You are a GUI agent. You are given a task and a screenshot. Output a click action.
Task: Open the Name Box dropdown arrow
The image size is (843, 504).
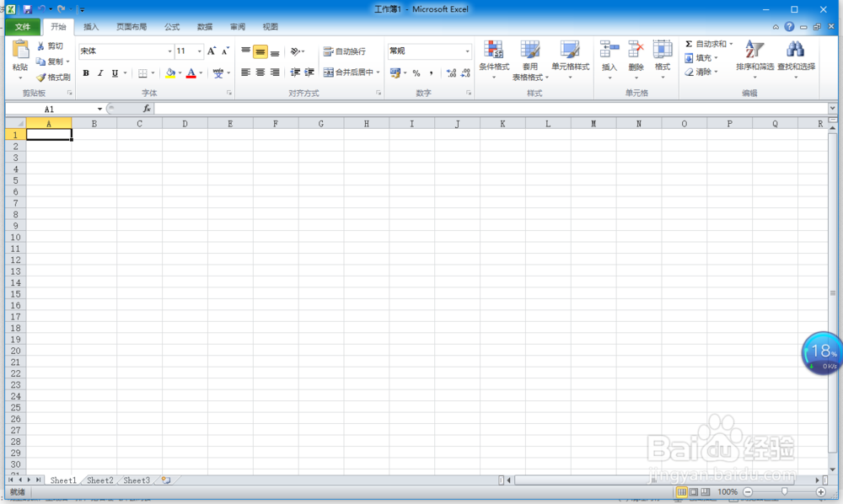coord(99,109)
